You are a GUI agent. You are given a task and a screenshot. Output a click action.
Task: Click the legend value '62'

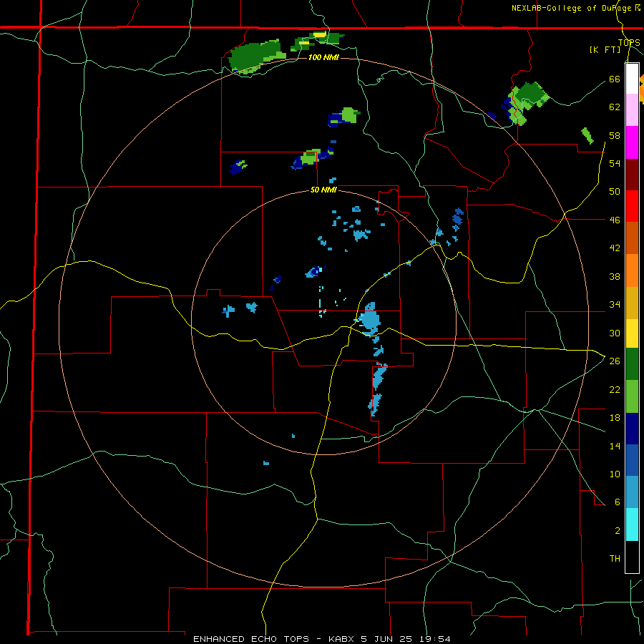615,107
